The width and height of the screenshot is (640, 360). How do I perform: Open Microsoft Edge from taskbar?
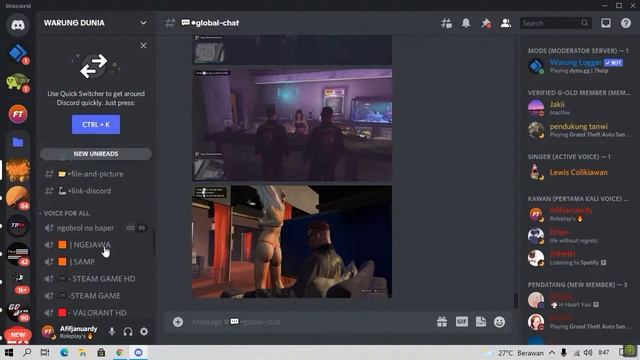tap(64, 353)
